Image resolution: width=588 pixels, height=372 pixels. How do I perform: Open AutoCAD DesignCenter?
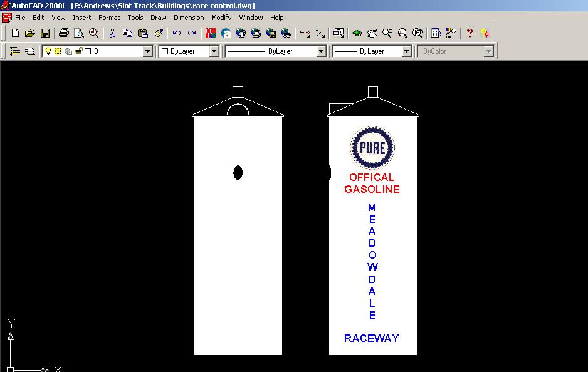436,33
